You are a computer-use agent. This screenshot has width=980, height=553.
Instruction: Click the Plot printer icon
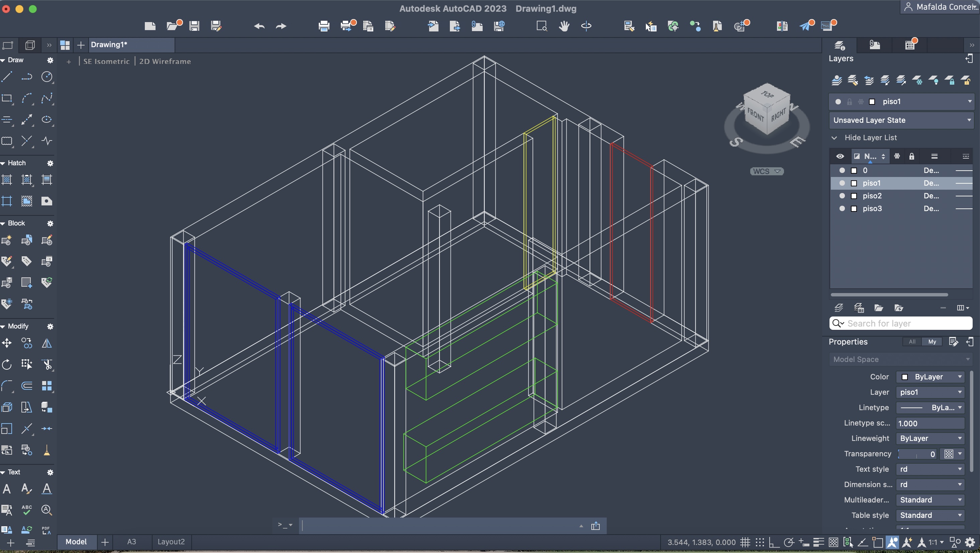click(324, 26)
